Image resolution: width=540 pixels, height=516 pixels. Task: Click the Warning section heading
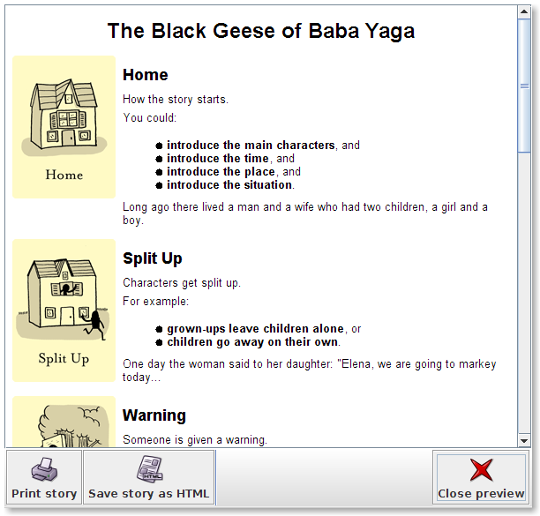click(154, 415)
